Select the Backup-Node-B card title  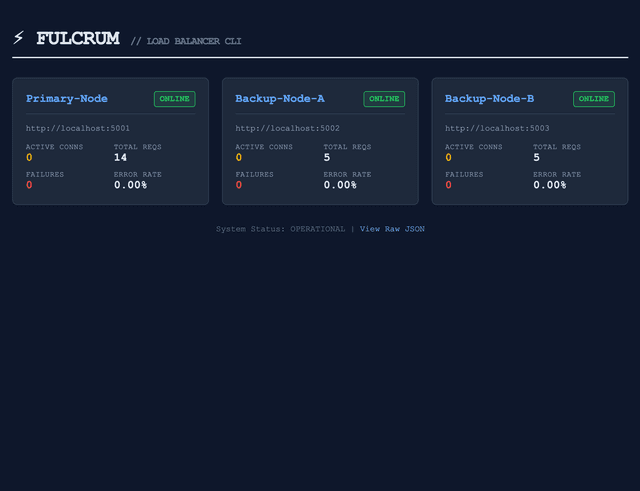point(489,99)
